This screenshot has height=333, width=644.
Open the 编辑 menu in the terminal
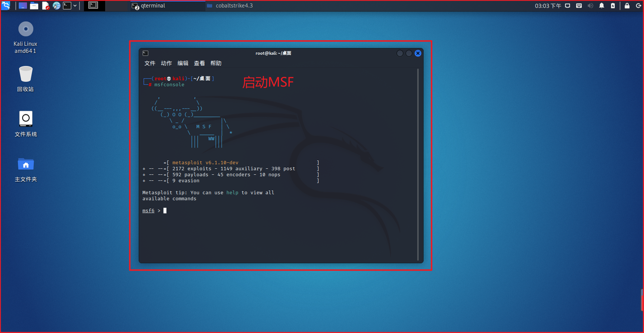(x=183, y=63)
